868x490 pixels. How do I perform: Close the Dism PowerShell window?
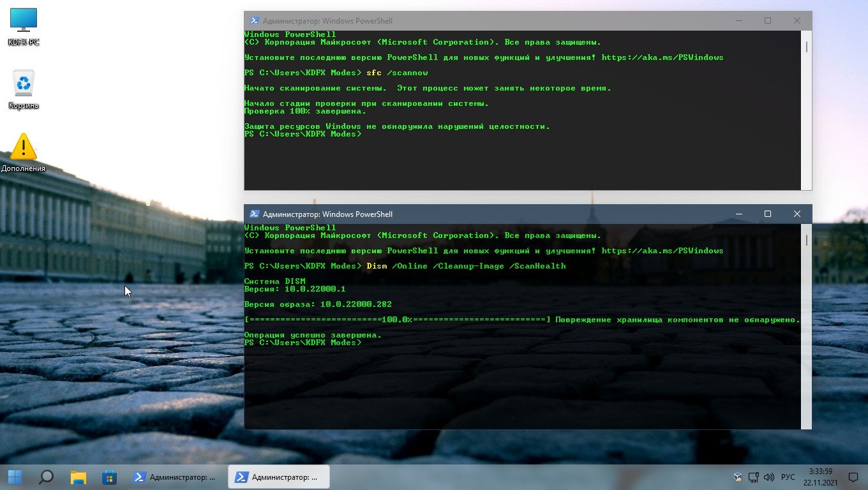click(x=797, y=214)
